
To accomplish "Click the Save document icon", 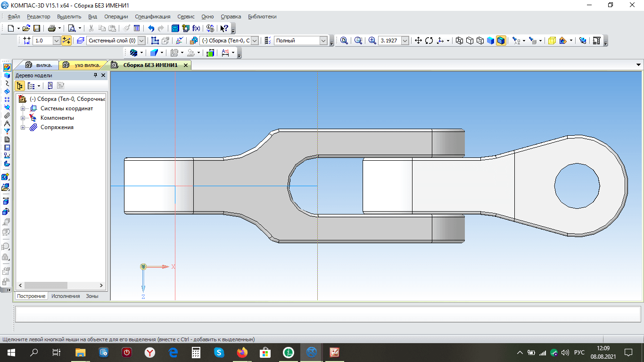I will 37,28.
